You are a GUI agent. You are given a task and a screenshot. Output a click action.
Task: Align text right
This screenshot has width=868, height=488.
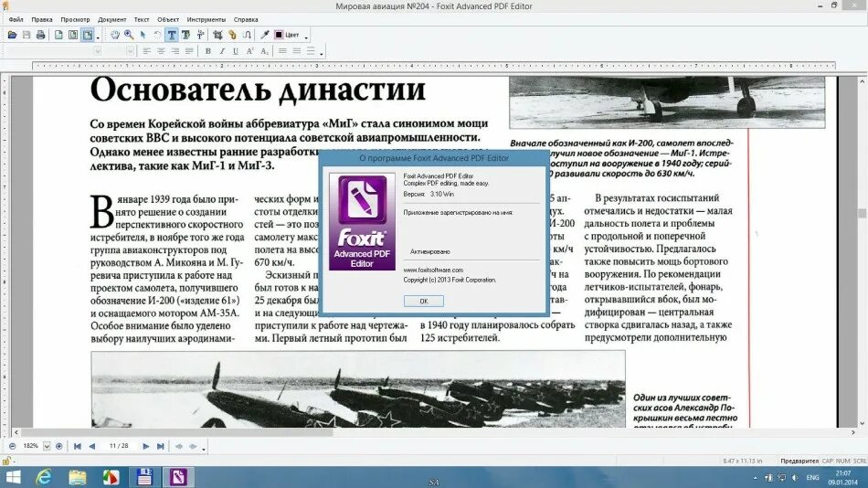point(175,51)
